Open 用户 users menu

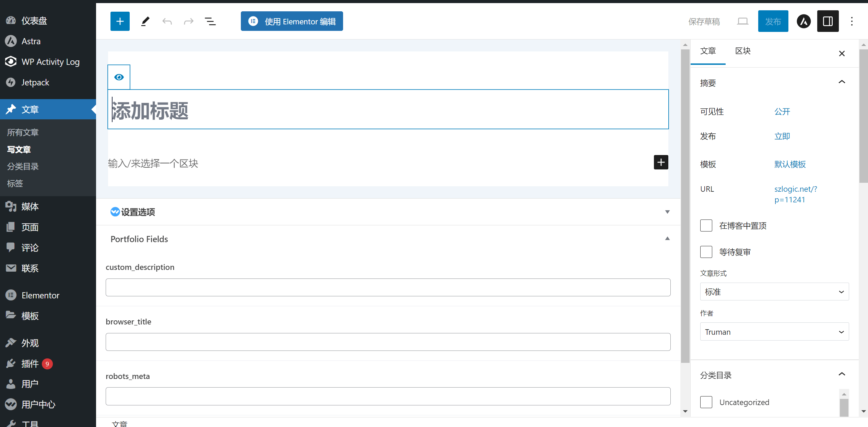48,384
